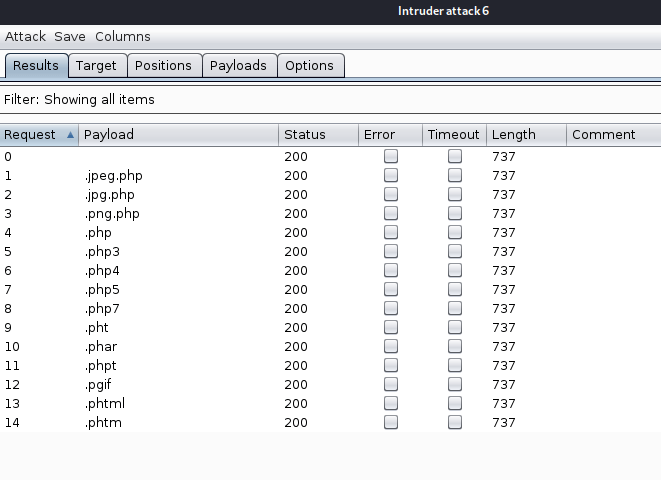Image resolution: width=661 pixels, height=480 pixels.
Task: Sort results by Status column
Action: tap(318, 135)
